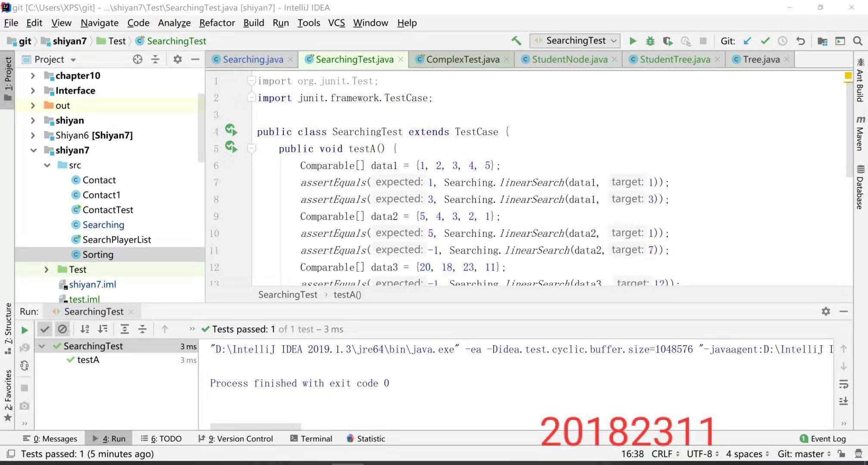
Task: Click the UTF-8 encoding selector
Action: tap(703, 454)
